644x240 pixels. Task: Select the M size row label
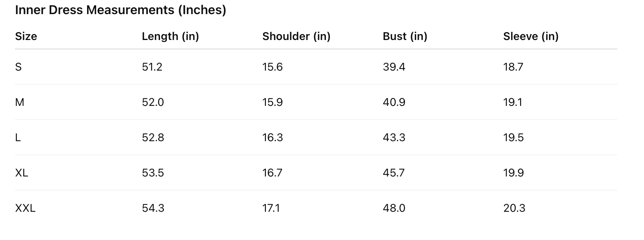tap(20, 102)
